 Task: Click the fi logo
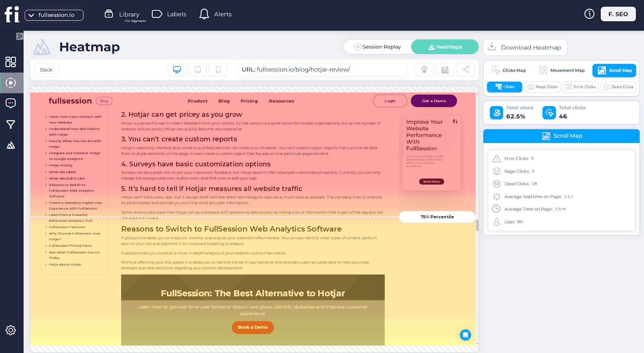pos(12,14)
